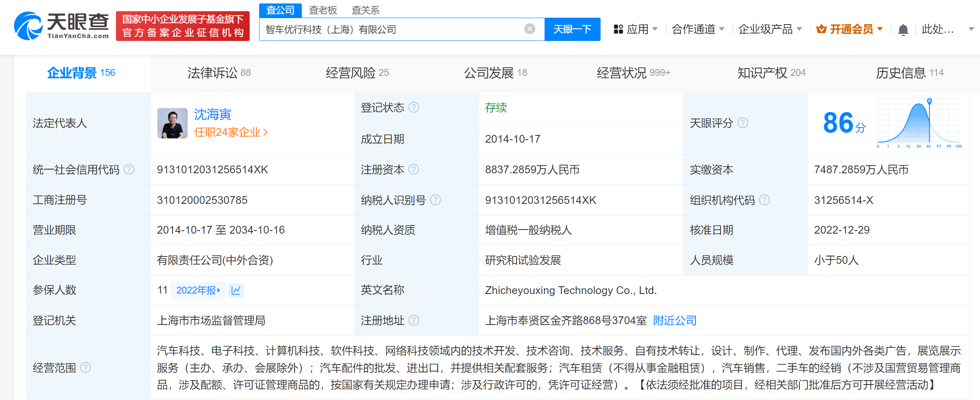Viewport: 980px width, 400px height.
Task: Select the 查老板 search tab
Action: click(323, 10)
